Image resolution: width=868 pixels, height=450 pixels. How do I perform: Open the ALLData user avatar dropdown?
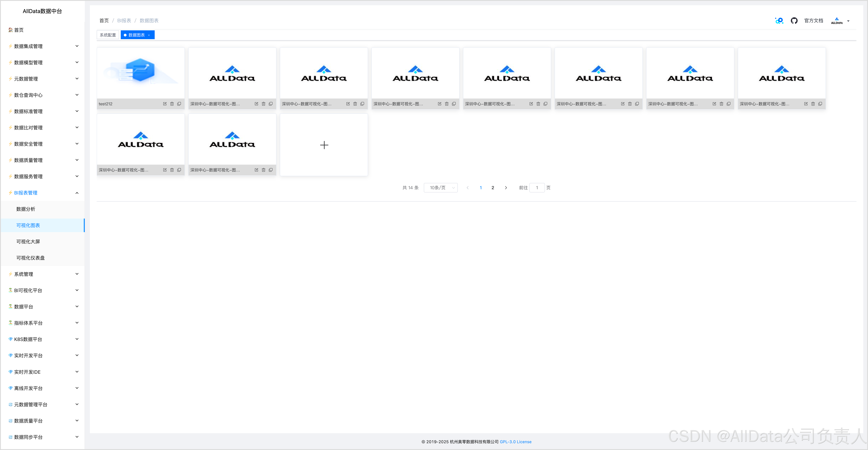[839, 21]
